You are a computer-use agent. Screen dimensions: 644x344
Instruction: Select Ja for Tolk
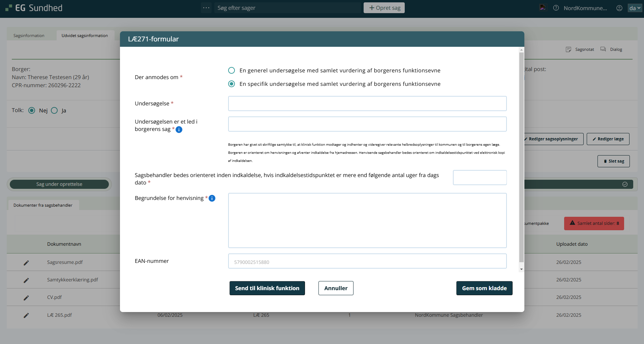(55, 110)
